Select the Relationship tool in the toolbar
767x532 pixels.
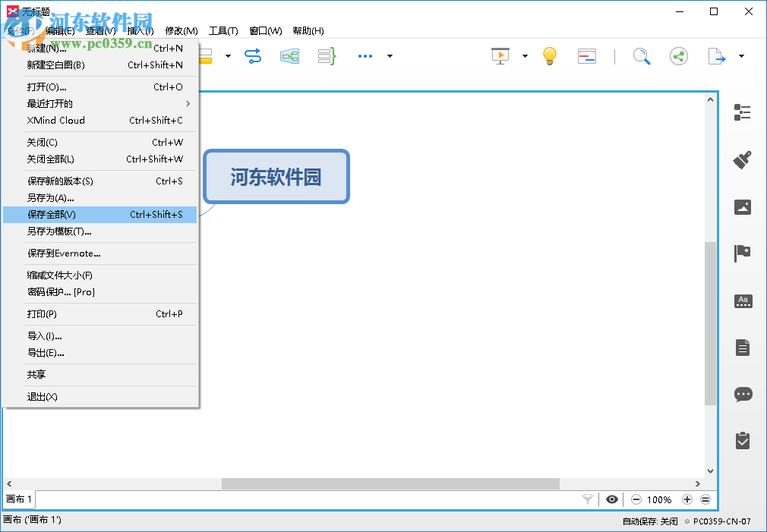pos(252,55)
